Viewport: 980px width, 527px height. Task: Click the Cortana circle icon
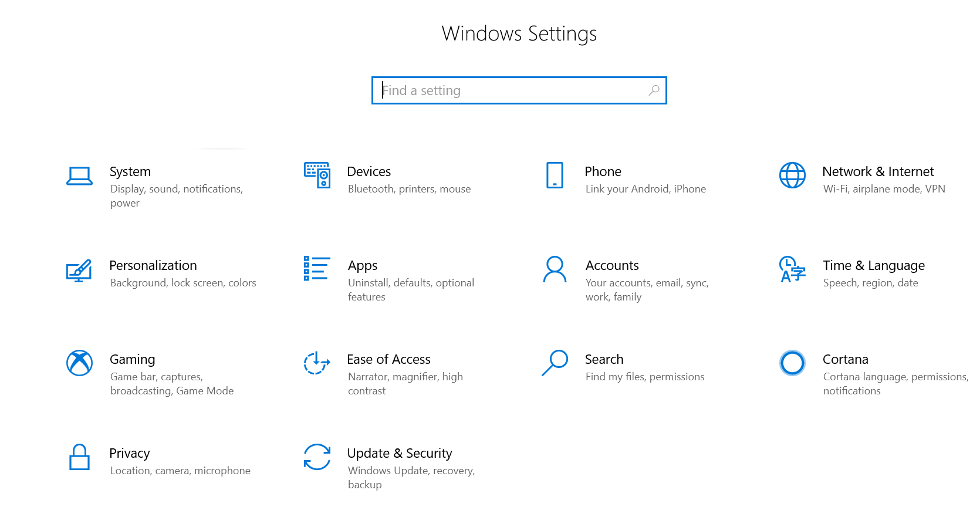[x=792, y=363]
